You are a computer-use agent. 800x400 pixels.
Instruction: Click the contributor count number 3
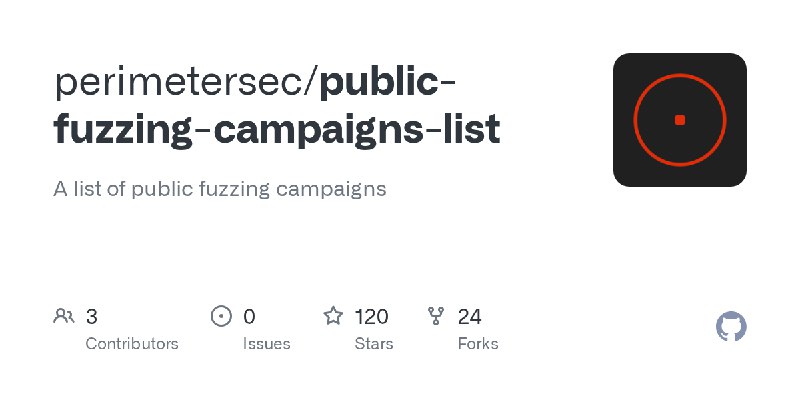92,317
